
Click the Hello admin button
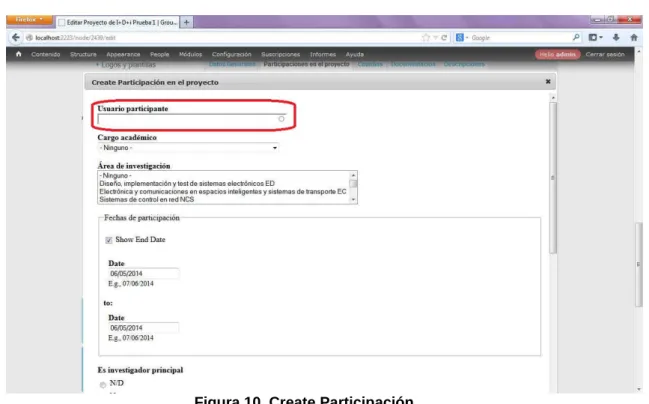(557, 54)
